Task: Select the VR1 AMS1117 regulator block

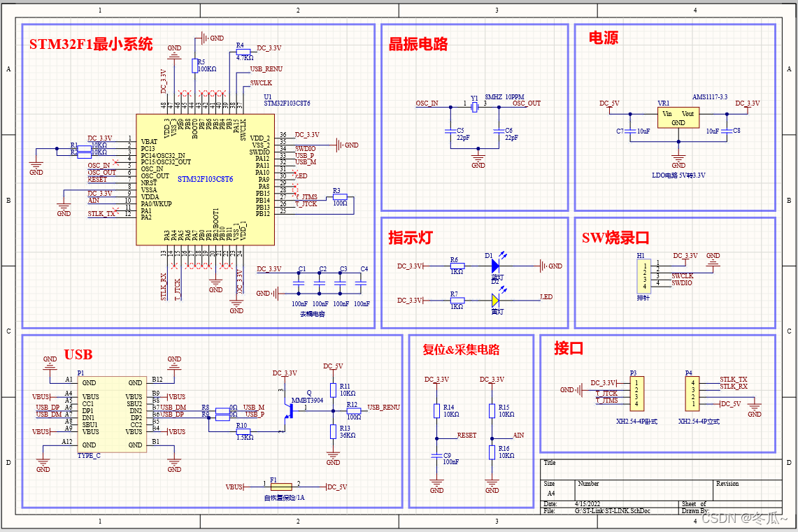Action: click(x=678, y=118)
